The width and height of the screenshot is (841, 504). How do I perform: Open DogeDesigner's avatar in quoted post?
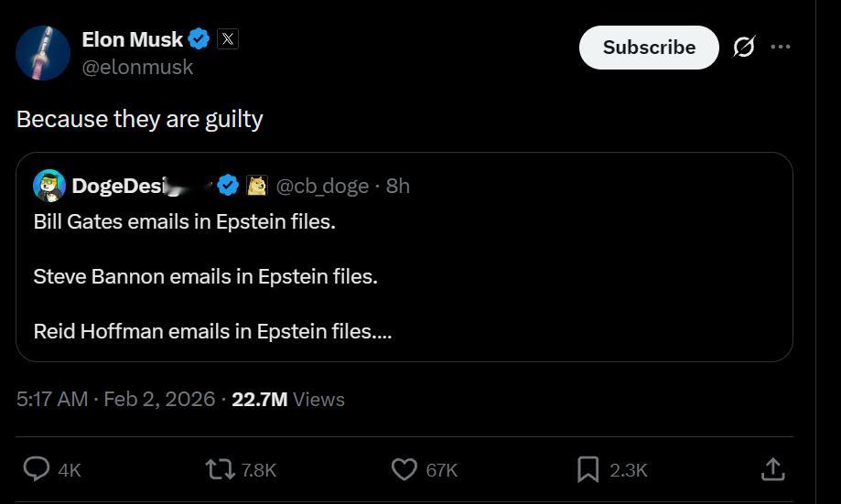[x=49, y=186]
